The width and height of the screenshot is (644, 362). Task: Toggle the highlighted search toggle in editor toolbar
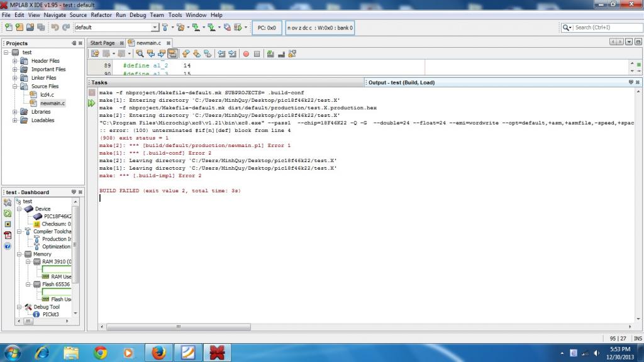click(172, 54)
